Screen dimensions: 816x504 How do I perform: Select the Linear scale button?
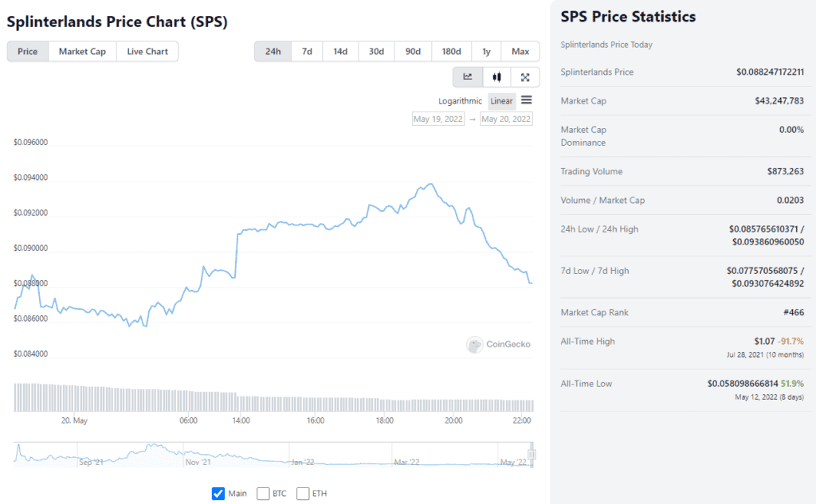pos(501,101)
